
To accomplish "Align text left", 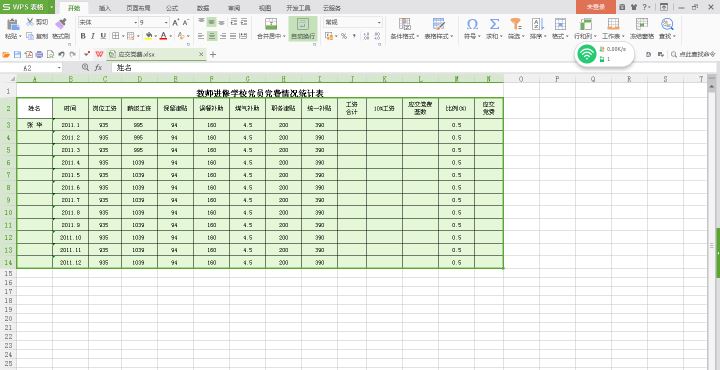I will coord(201,36).
